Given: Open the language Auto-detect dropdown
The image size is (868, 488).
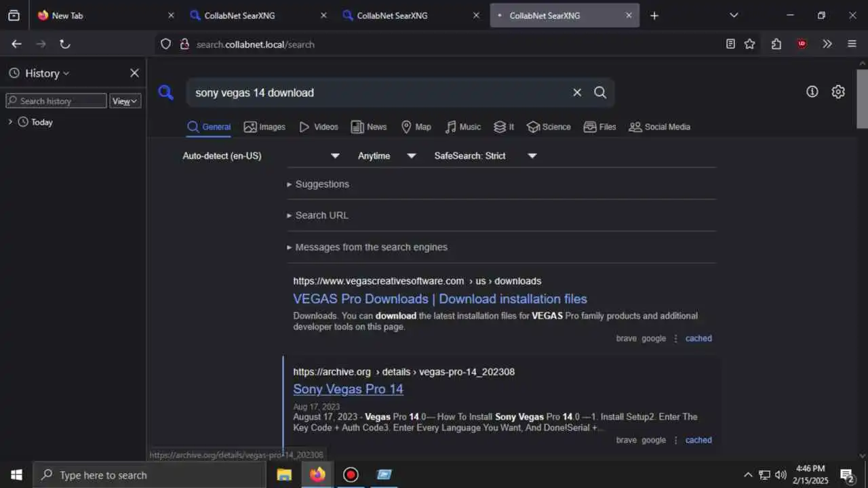Looking at the screenshot, I should click(261, 156).
